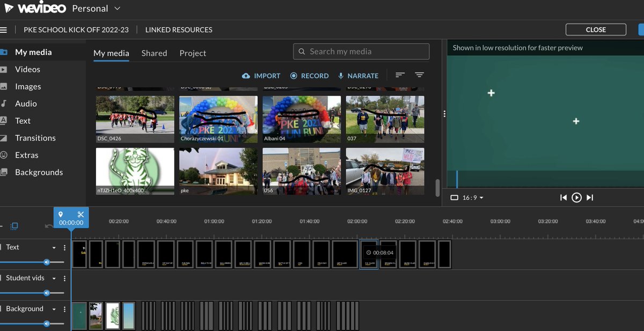
Task: Click the select-all clips icon
Action: click(x=14, y=226)
